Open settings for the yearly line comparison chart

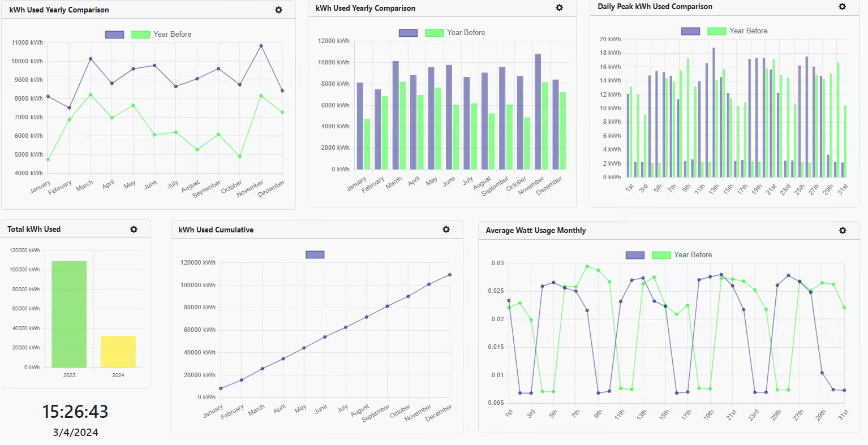pos(278,10)
